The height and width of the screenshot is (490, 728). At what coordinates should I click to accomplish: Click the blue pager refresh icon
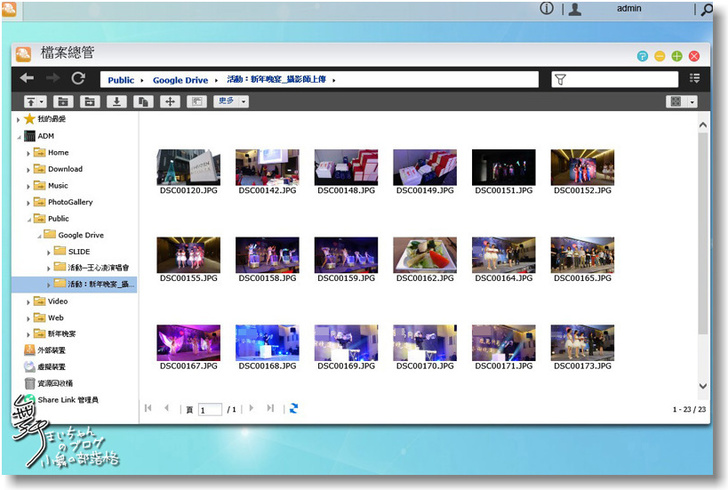tap(293, 408)
